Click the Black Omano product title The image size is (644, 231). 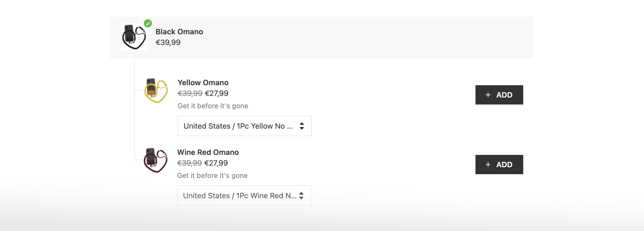[179, 32]
